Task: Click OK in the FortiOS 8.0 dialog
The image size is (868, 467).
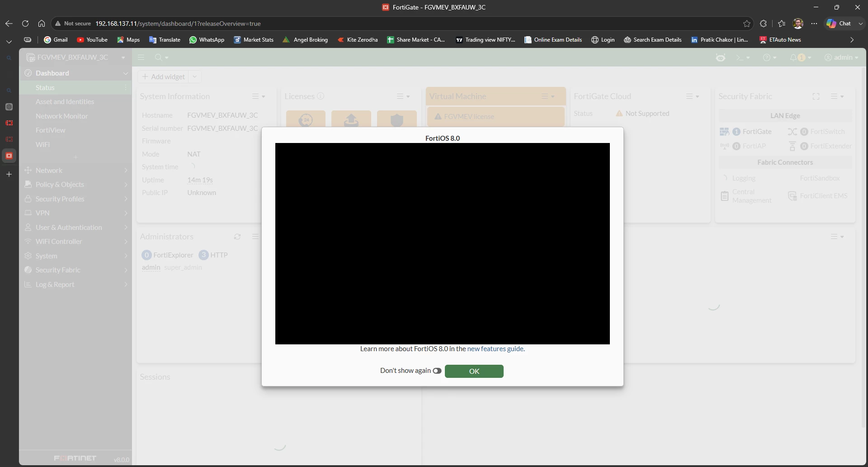Action: [474, 371]
